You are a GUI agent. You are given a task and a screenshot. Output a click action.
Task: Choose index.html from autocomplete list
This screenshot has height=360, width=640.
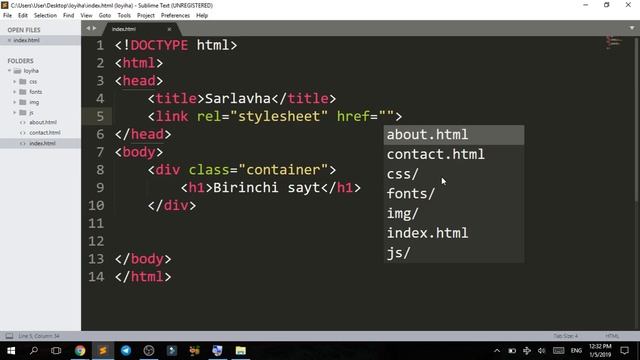pyautogui.click(x=453, y=233)
